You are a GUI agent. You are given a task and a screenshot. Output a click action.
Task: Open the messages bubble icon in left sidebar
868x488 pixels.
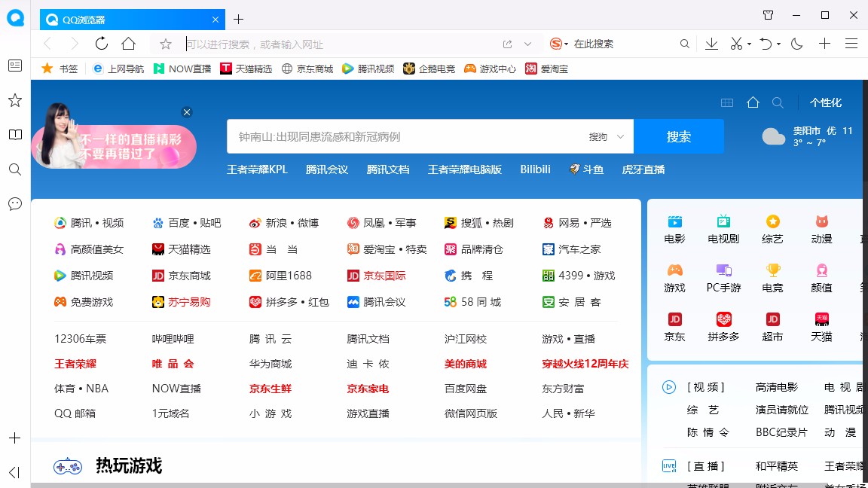pos(14,203)
